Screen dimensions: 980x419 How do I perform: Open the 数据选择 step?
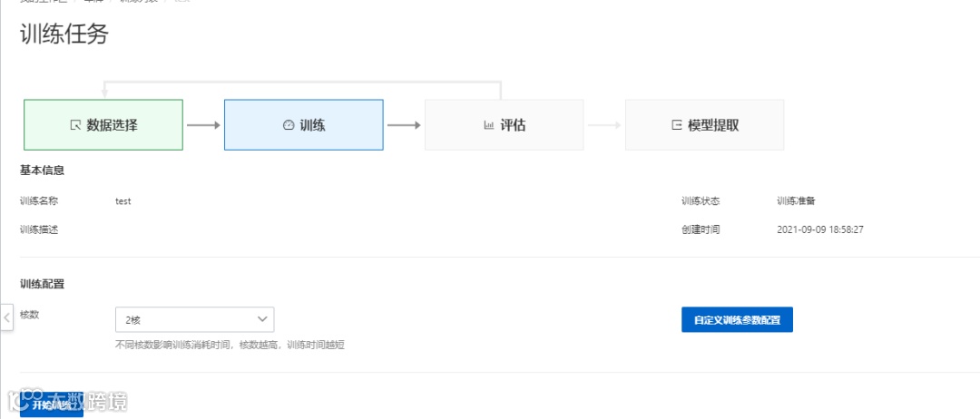(103, 125)
